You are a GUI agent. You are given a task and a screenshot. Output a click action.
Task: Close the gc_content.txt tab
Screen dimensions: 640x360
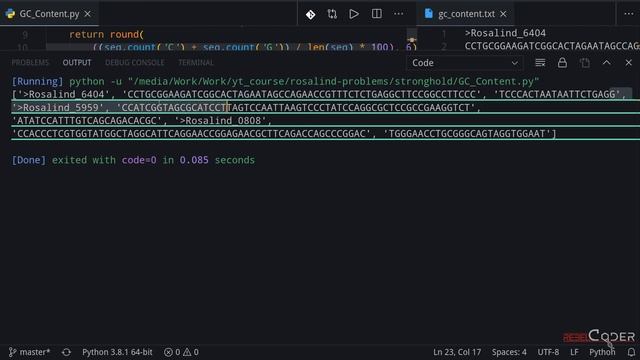point(503,14)
